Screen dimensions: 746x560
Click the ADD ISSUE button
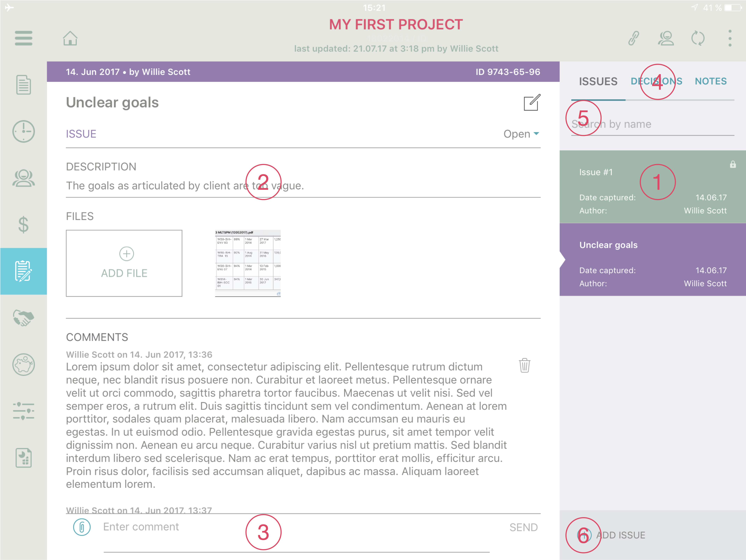(611, 535)
